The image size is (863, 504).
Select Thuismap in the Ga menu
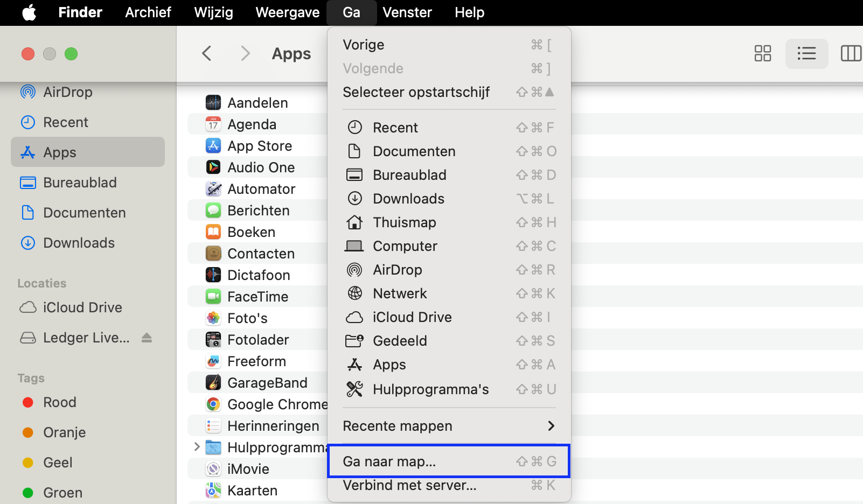point(405,222)
